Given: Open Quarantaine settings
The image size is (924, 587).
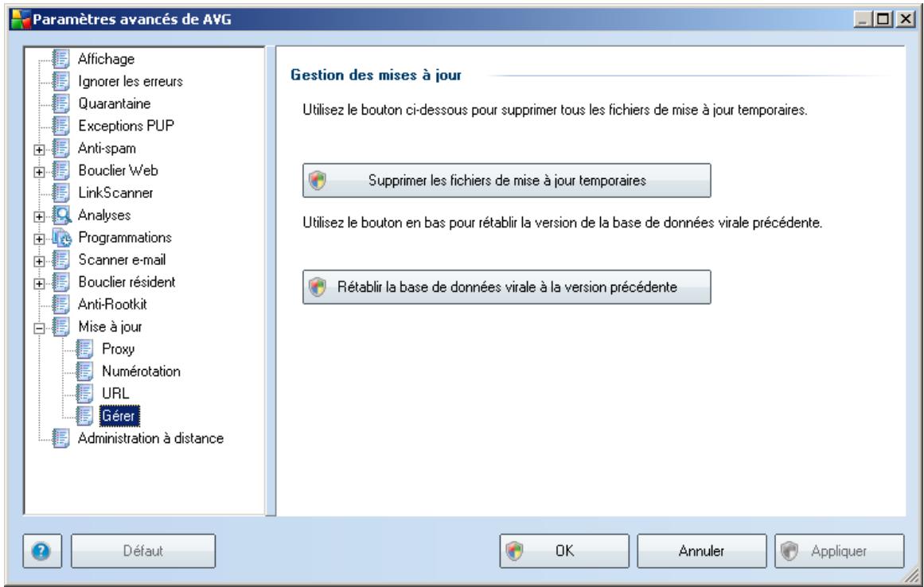Looking at the screenshot, I should tap(115, 103).
